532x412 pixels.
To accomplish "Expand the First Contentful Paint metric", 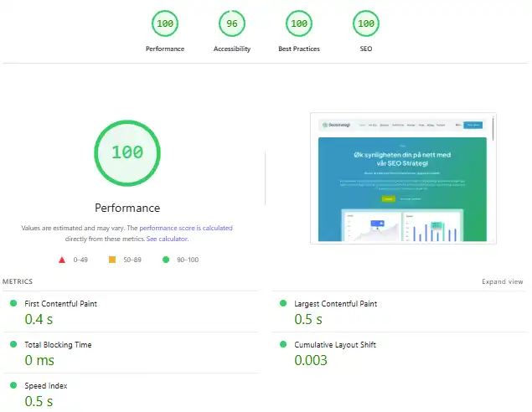I will coord(66,303).
